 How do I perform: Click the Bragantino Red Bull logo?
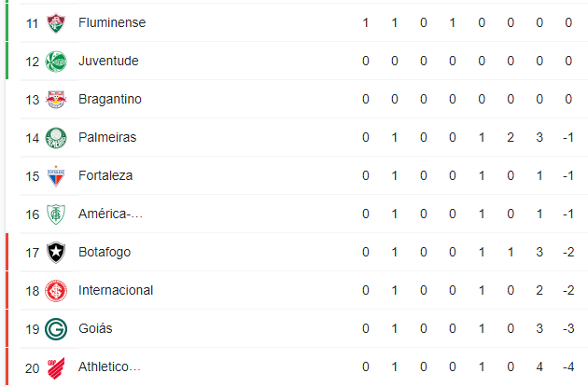[56, 100]
